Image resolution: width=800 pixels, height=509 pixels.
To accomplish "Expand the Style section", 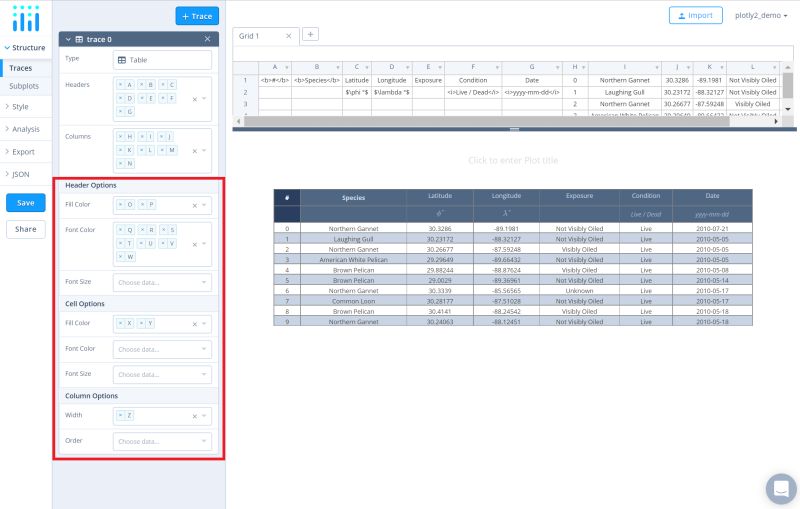I will [17, 107].
